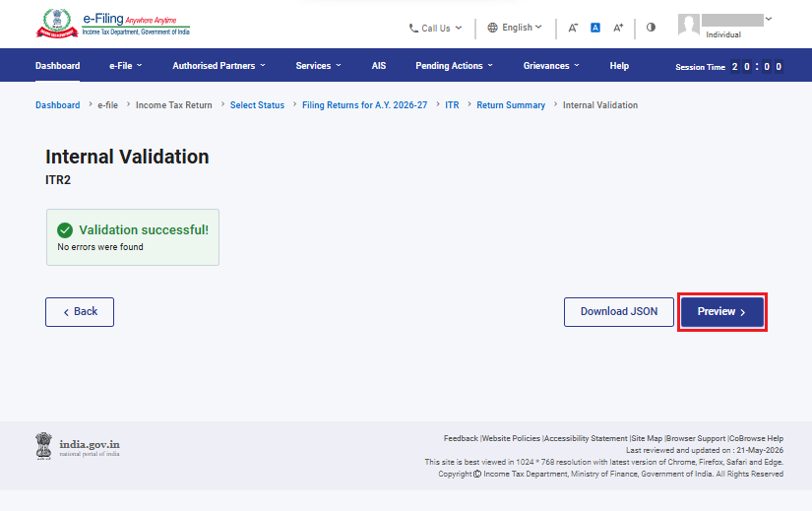Open the AIS menu item
Image resolution: width=812 pixels, height=511 pixels.
click(x=379, y=66)
